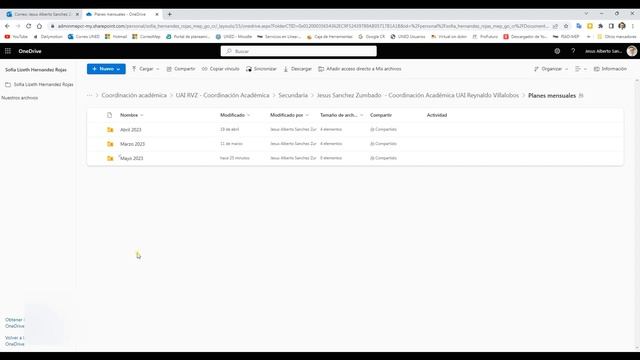
Task: Open the Nuevo dropdown button
Action: pyautogui.click(x=106, y=69)
